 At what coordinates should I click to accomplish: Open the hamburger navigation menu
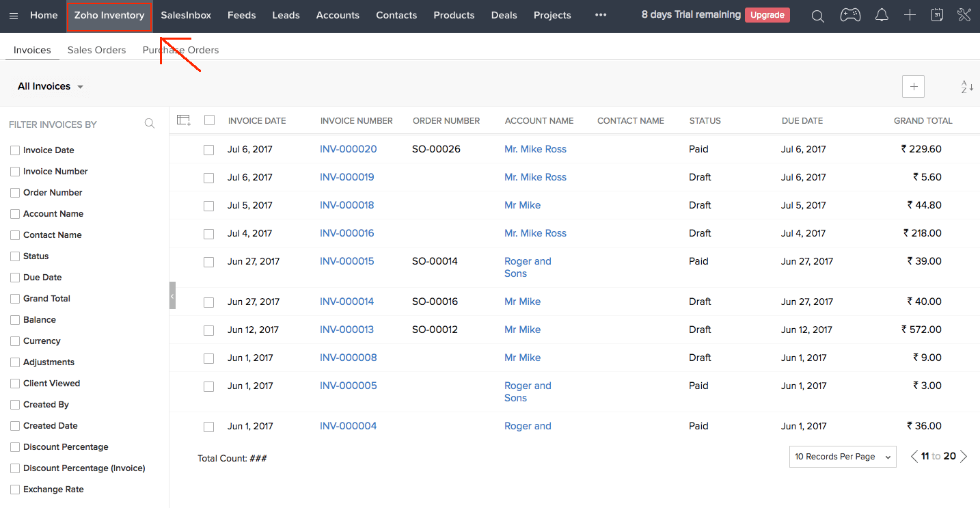point(14,16)
